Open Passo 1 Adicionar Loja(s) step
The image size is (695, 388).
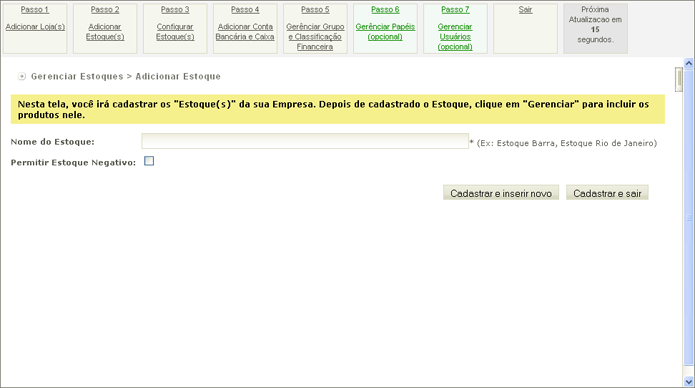pos(35,29)
